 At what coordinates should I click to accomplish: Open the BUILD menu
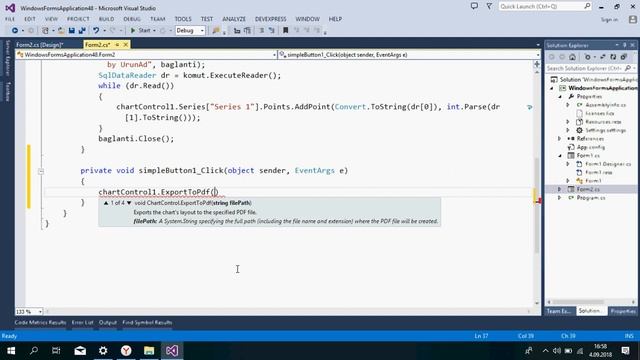tap(107, 19)
